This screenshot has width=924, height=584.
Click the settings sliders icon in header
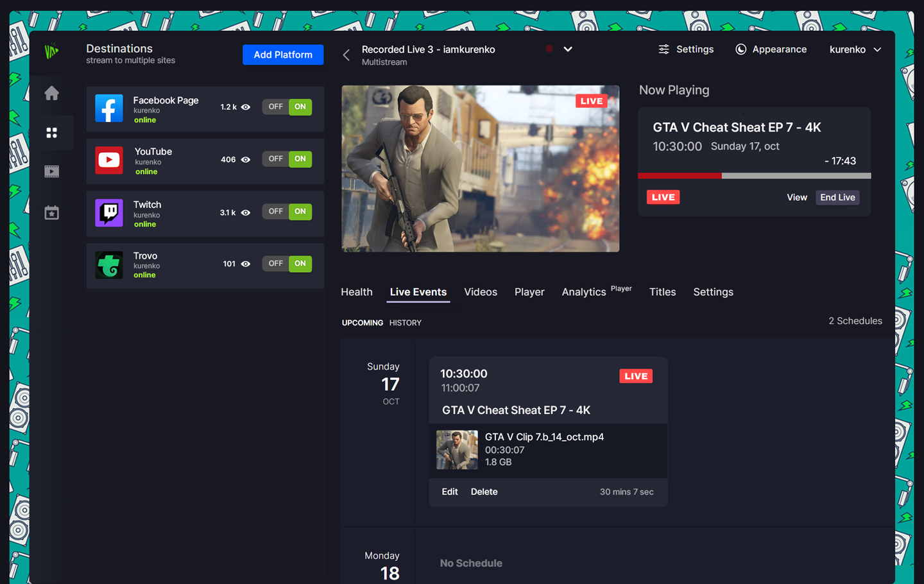click(664, 49)
